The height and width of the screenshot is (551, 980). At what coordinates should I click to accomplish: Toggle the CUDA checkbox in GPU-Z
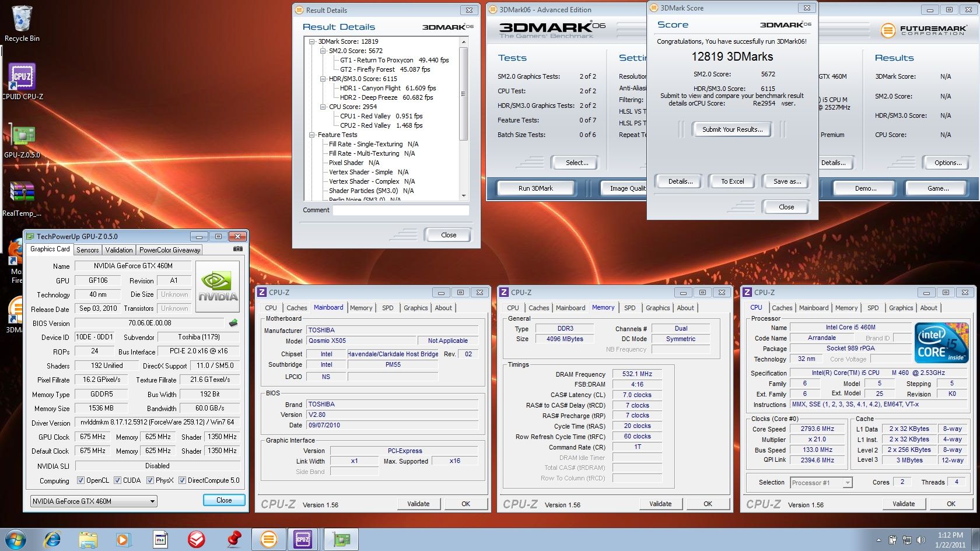click(117, 480)
